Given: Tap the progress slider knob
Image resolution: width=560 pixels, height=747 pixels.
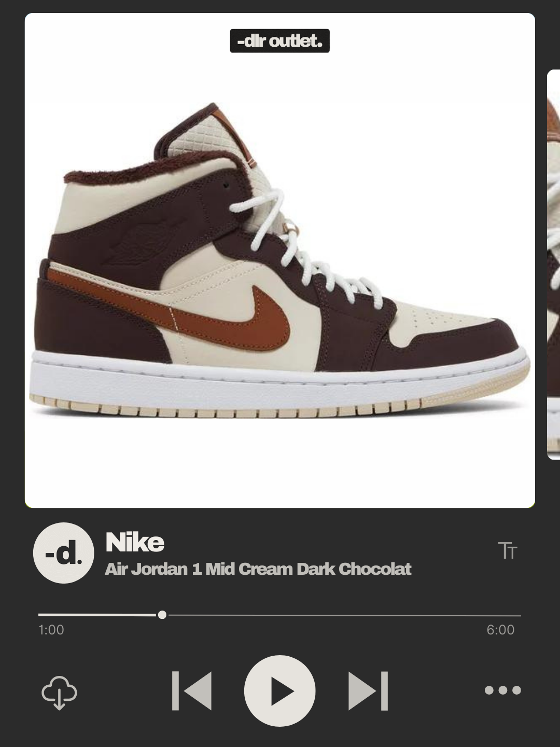Looking at the screenshot, I should (x=162, y=615).
